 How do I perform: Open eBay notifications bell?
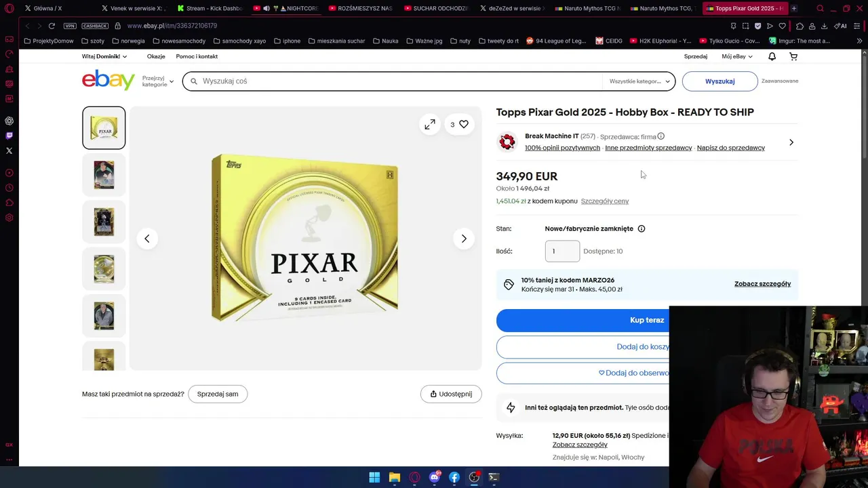pyautogui.click(x=772, y=56)
